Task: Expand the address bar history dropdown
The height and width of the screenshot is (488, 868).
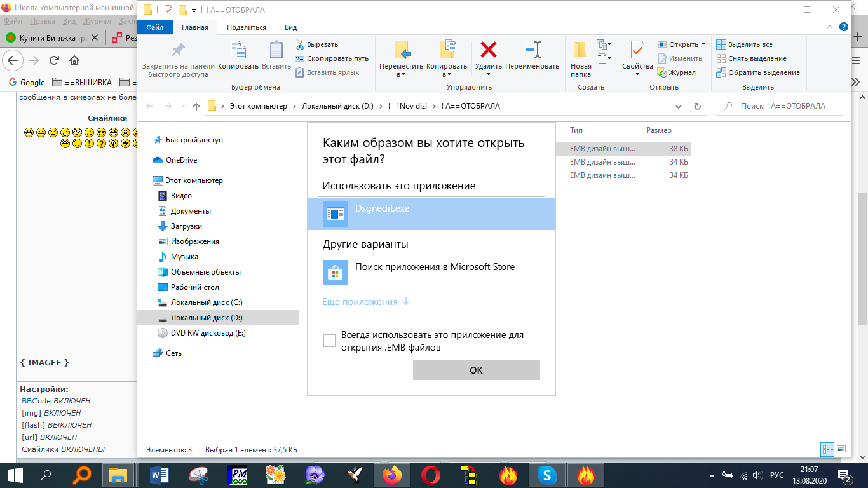Action: tap(678, 107)
